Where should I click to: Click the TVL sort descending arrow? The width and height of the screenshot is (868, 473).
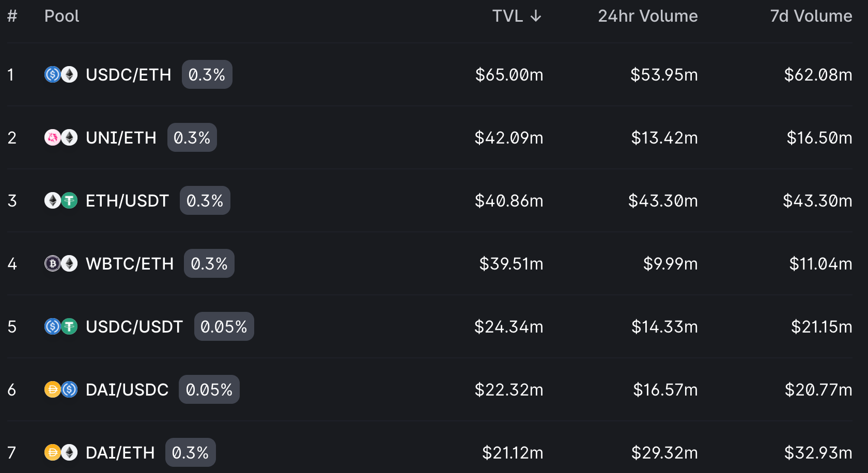pyautogui.click(x=536, y=17)
